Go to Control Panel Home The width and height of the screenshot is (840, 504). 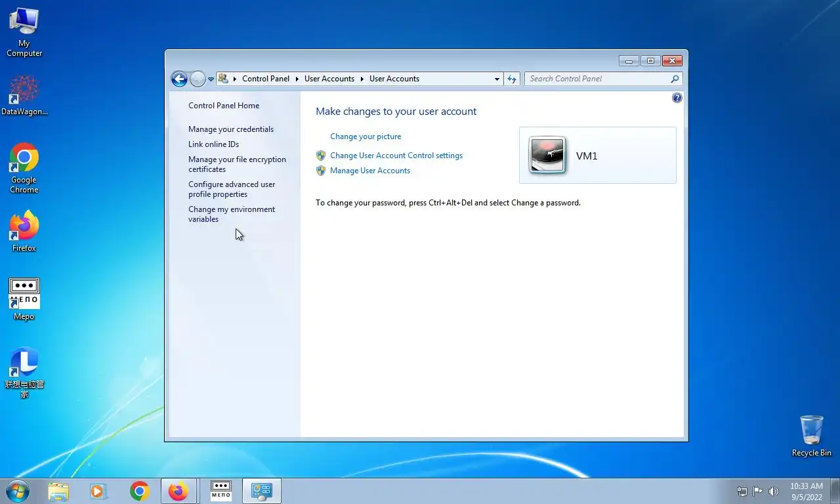(x=224, y=106)
